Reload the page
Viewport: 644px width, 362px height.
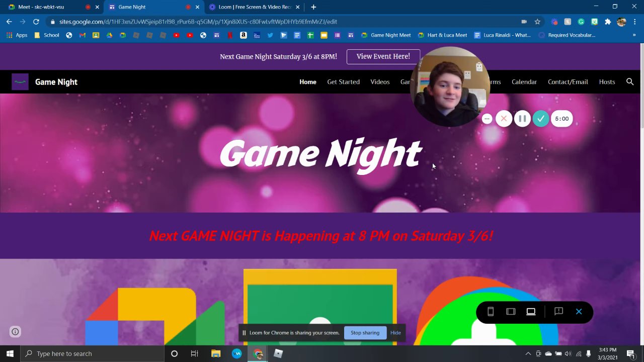pos(36,22)
